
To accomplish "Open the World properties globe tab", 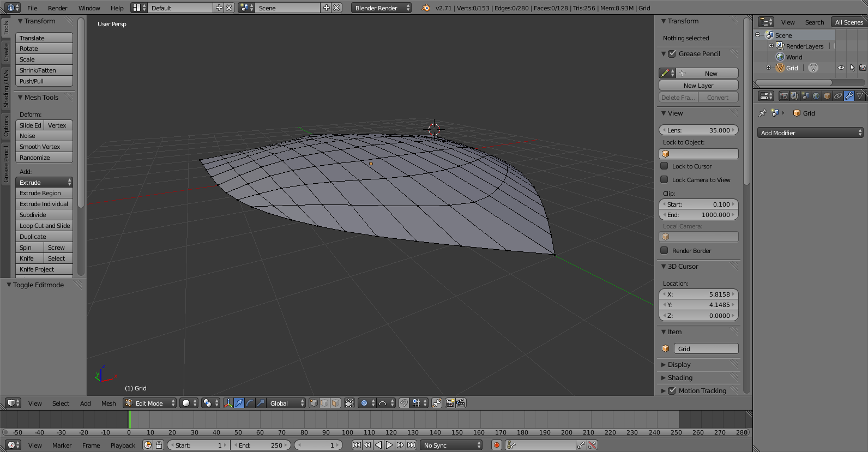I will pos(816,96).
